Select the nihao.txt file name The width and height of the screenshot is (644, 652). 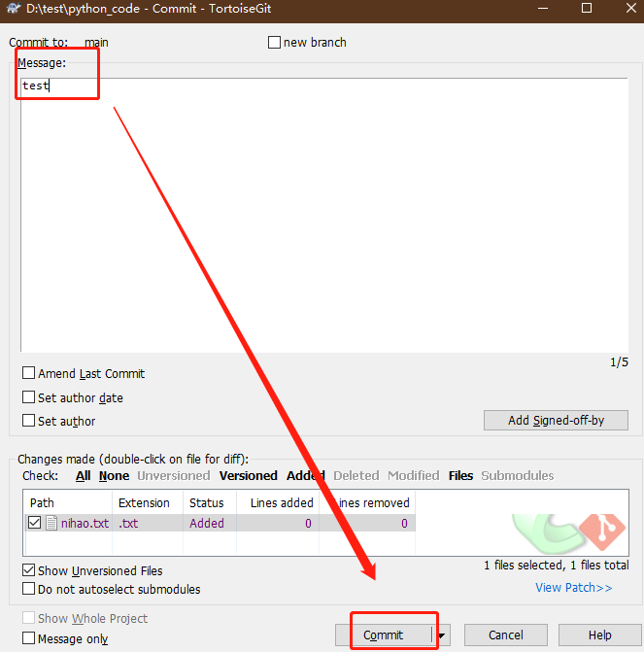click(x=85, y=523)
